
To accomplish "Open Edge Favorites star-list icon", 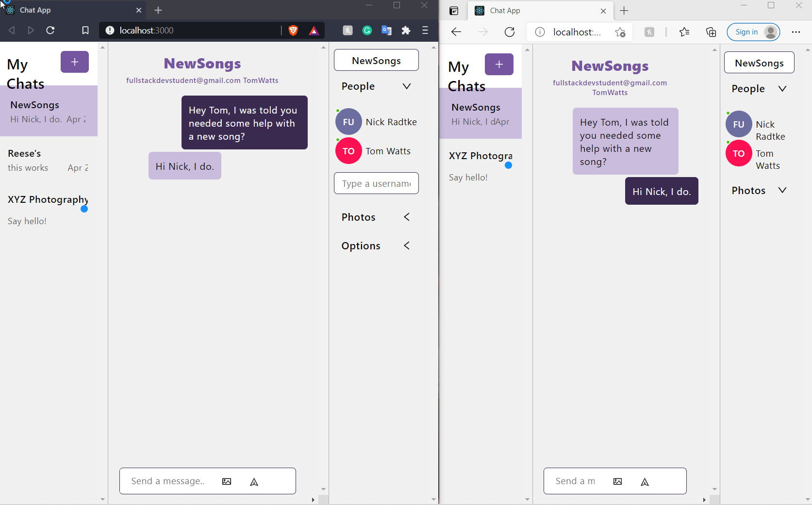I will click(x=684, y=32).
